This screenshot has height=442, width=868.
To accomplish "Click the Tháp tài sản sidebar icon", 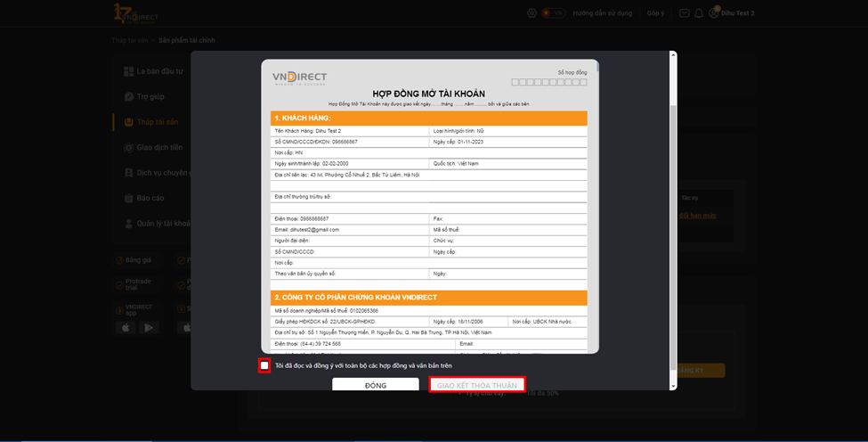I will click(x=128, y=122).
